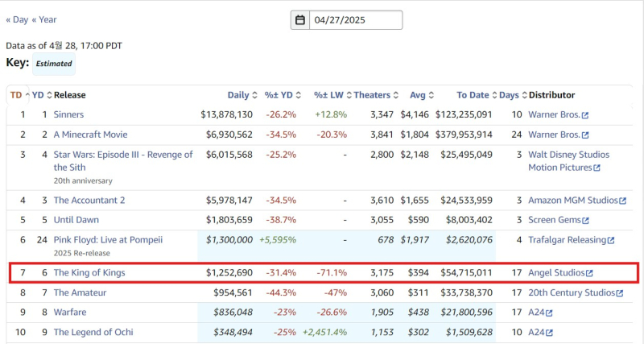Go to the « Day navigation link
The width and height of the screenshot is (644, 344).
point(17,19)
